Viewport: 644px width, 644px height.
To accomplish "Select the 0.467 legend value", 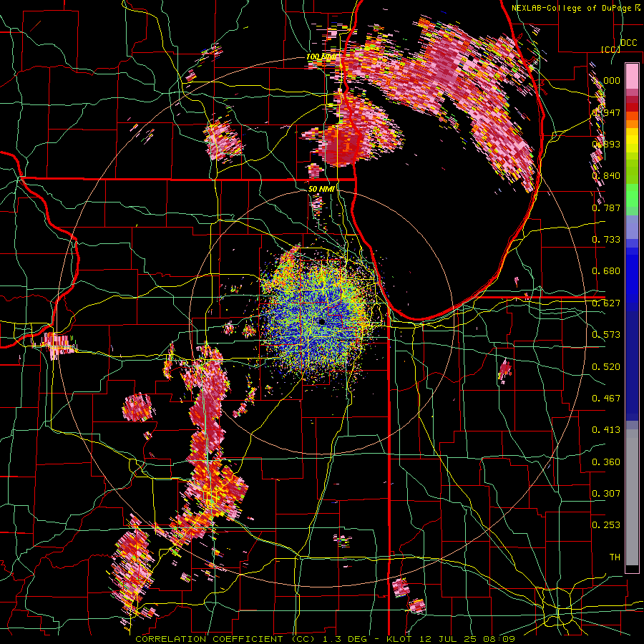I will pyautogui.click(x=606, y=399).
